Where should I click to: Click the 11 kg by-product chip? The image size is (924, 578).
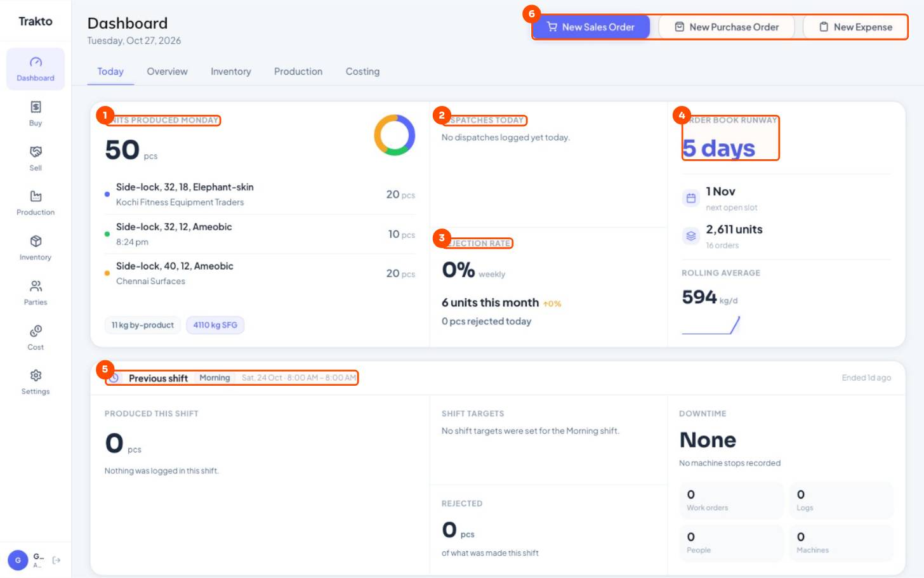tap(143, 325)
